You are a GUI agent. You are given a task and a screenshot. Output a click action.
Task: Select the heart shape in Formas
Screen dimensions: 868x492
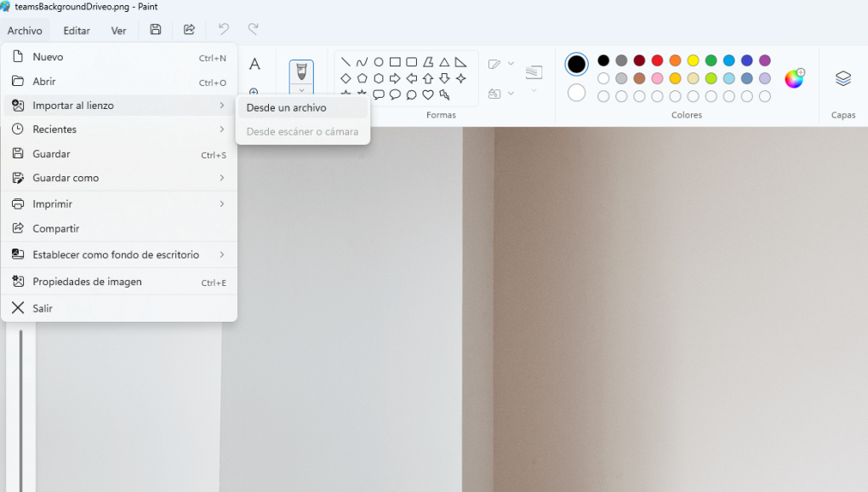point(428,94)
